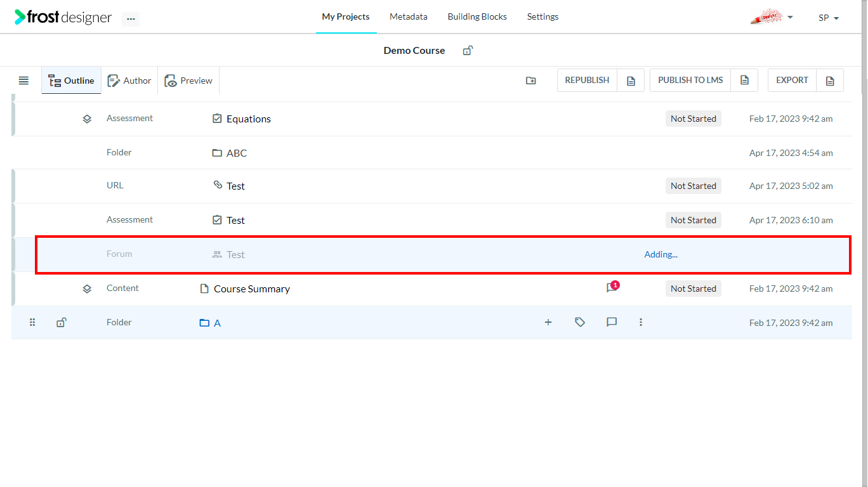The width and height of the screenshot is (868, 487).
Task: Click the URL type label
Action: (x=115, y=185)
